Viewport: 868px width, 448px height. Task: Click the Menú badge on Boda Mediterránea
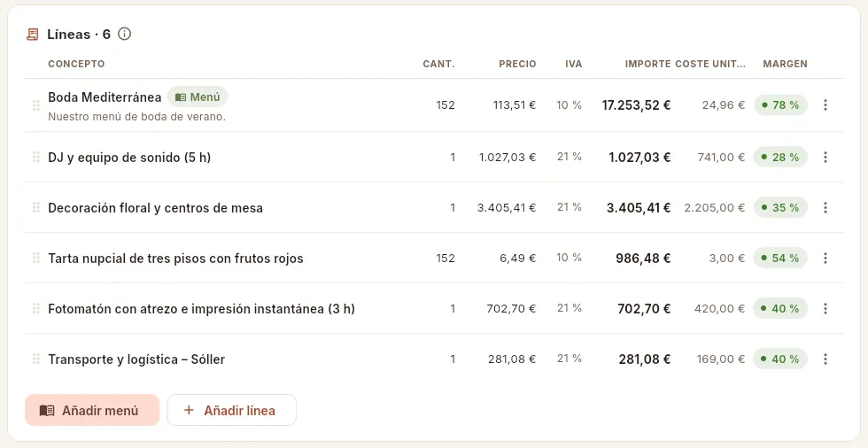point(198,97)
